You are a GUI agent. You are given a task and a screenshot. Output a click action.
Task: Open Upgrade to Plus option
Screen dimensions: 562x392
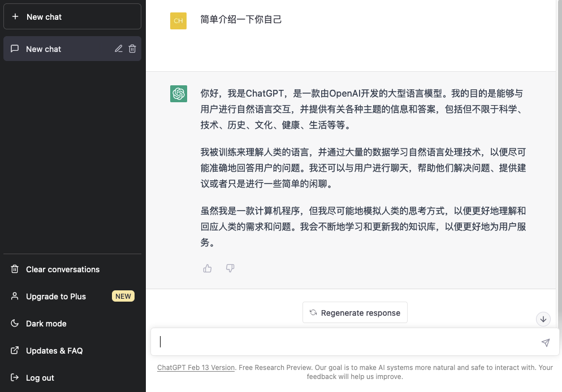coord(55,297)
